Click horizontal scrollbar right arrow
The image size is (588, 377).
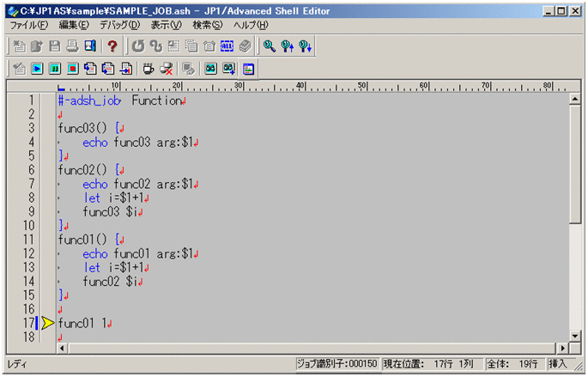pyautogui.click(x=562, y=348)
